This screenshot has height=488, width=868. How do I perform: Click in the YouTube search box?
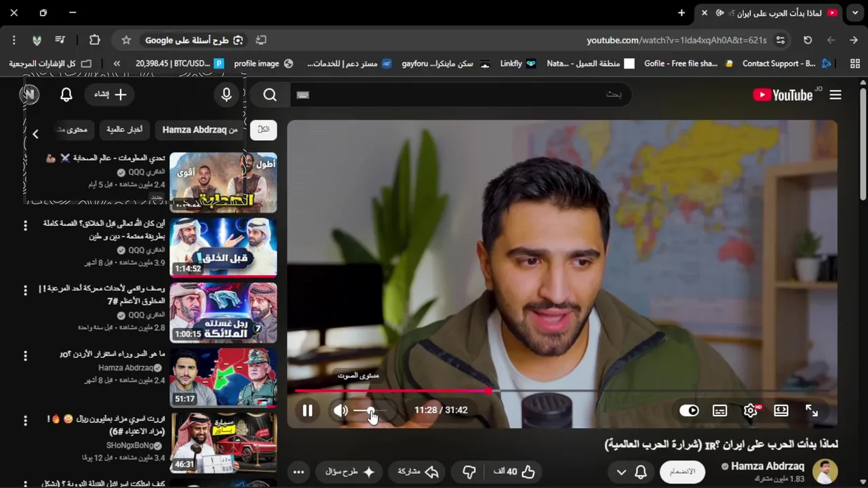pyautogui.click(x=461, y=95)
